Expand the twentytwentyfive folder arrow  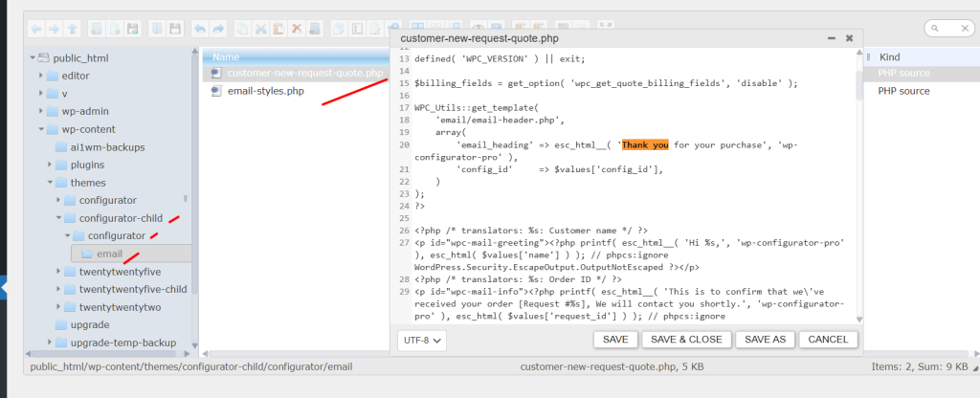tap(58, 272)
